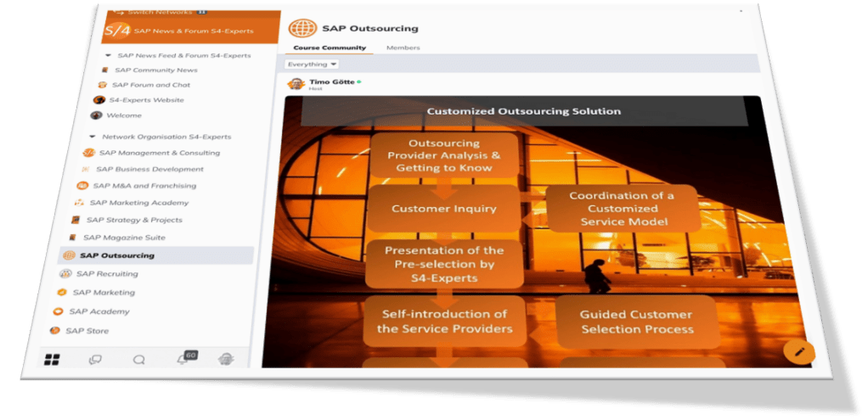This screenshot has height=420, width=868.
Task: Open SAP Academy in the sidebar
Action: 99,311
